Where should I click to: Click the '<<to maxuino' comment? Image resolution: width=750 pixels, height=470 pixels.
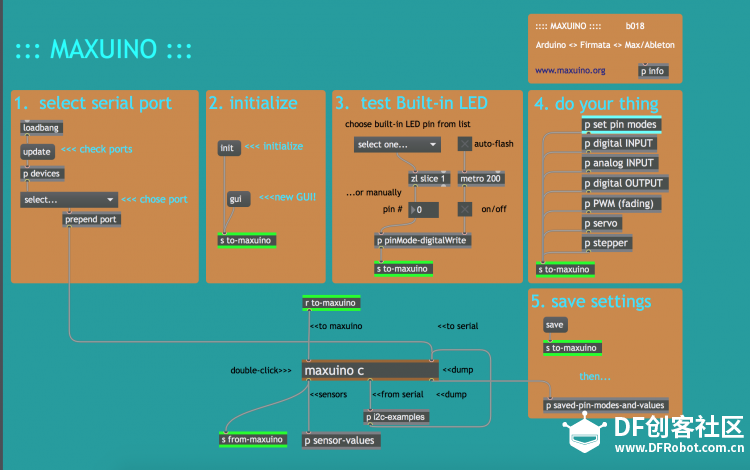pyautogui.click(x=336, y=326)
